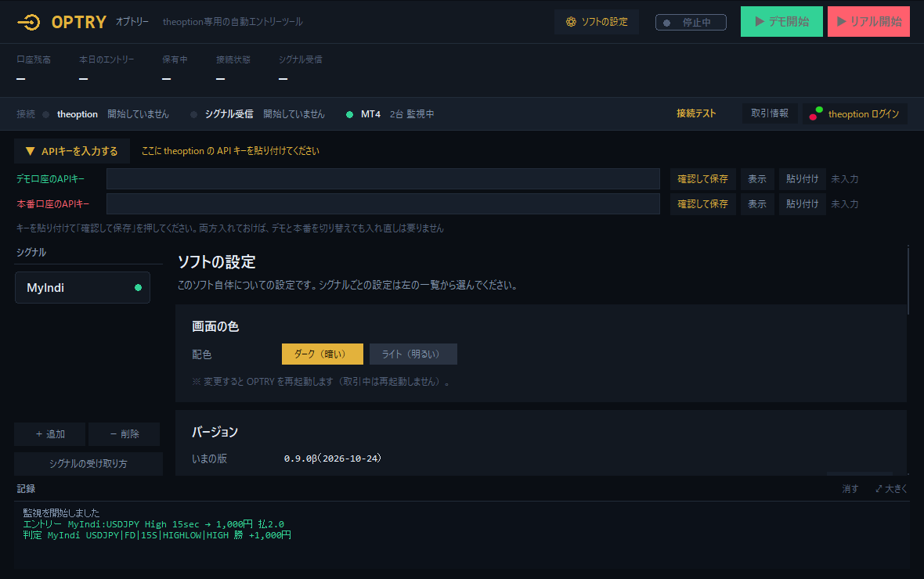Click the シグナル受信 status dot
This screenshot has width=924, height=579.
(194, 114)
